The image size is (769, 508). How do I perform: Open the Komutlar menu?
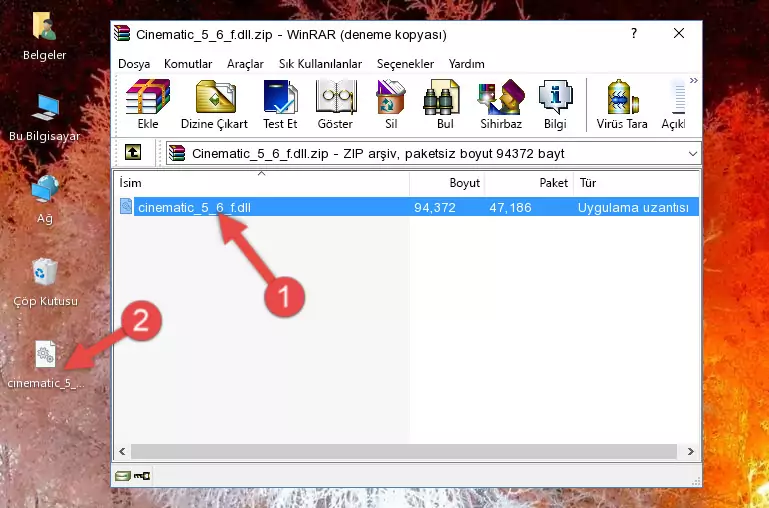[188, 64]
